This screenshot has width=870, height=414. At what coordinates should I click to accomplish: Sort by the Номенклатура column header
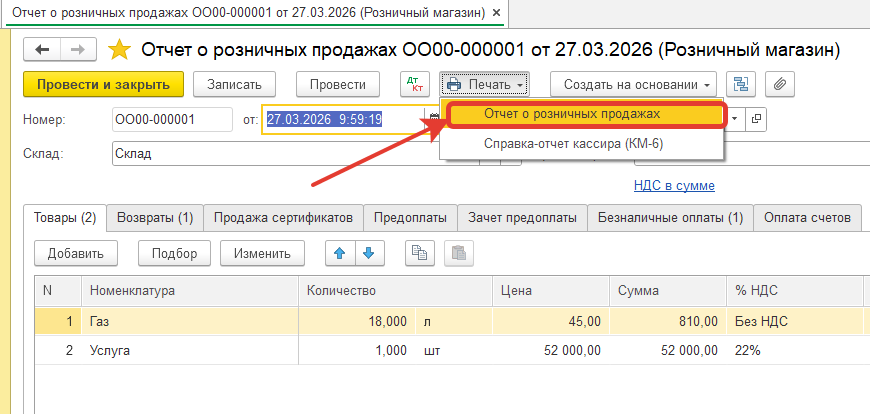click(x=190, y=290)
